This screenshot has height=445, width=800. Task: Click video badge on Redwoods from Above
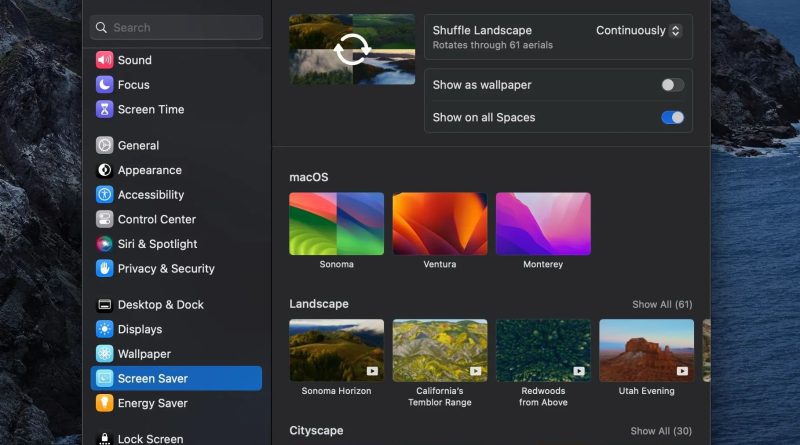point(579,371)
